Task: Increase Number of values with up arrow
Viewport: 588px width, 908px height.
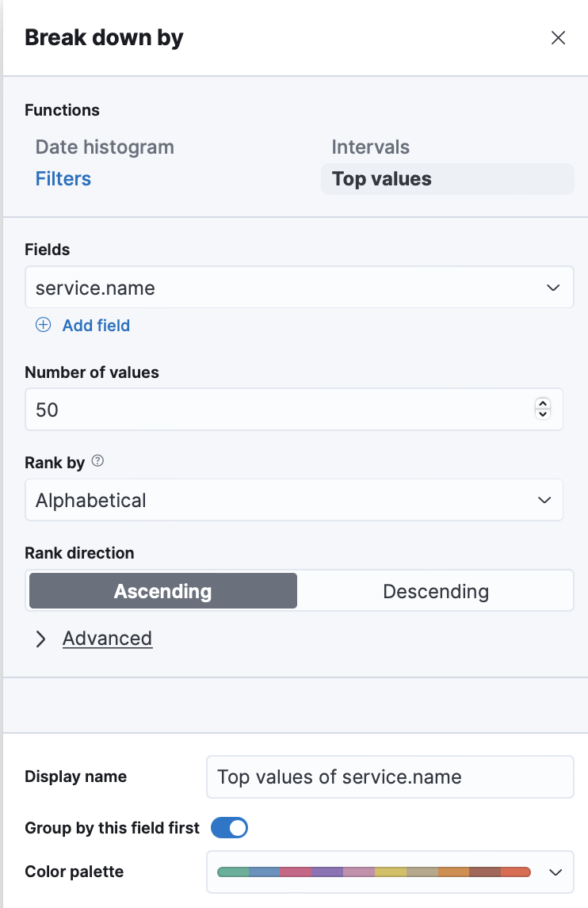Action: click(543, 403)
